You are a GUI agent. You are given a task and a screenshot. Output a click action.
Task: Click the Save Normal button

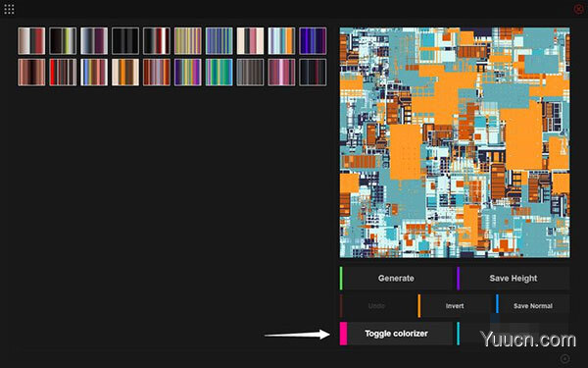tap(532, 306)
